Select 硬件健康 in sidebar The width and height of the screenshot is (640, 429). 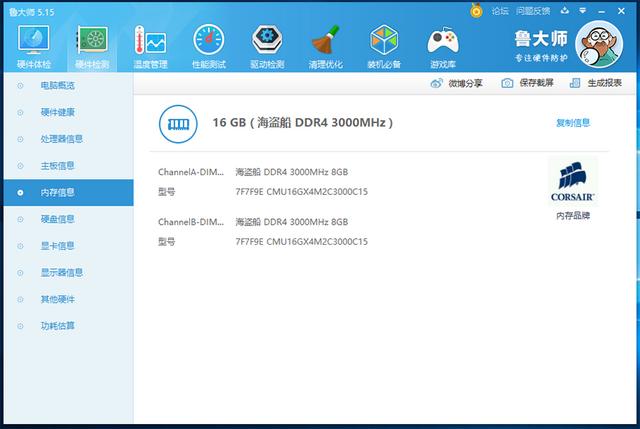point(57,112)
